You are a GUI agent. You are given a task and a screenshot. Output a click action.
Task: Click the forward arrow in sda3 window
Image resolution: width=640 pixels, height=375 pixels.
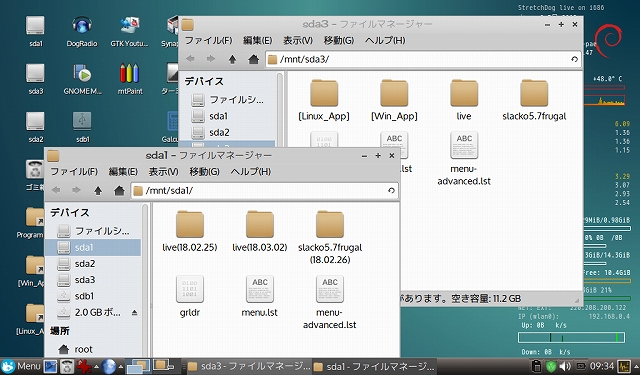tap(211, 59)
